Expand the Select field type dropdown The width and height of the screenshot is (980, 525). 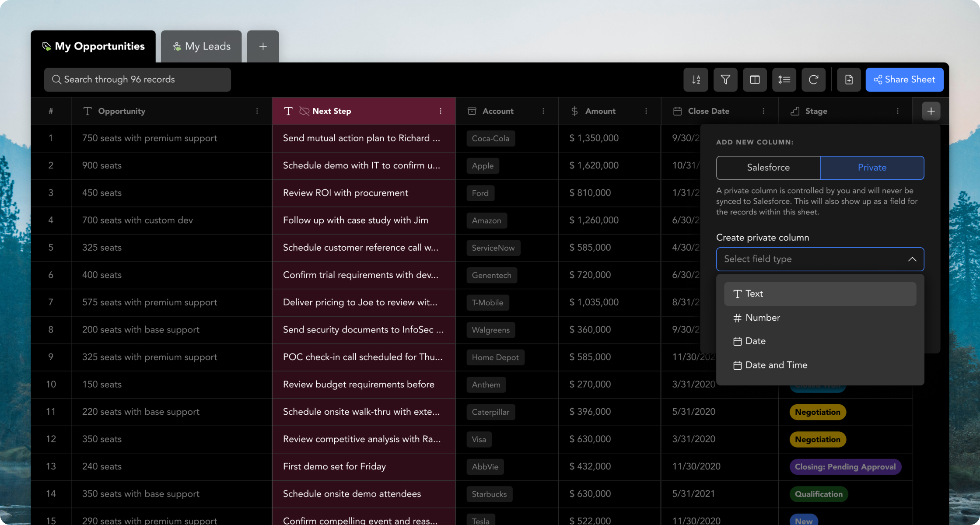(820, 259)
